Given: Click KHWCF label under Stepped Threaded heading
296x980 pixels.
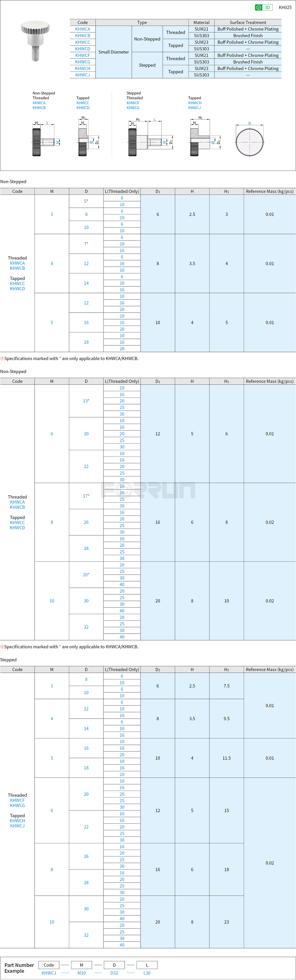Looking at the screenshot, I should point(133,103).
